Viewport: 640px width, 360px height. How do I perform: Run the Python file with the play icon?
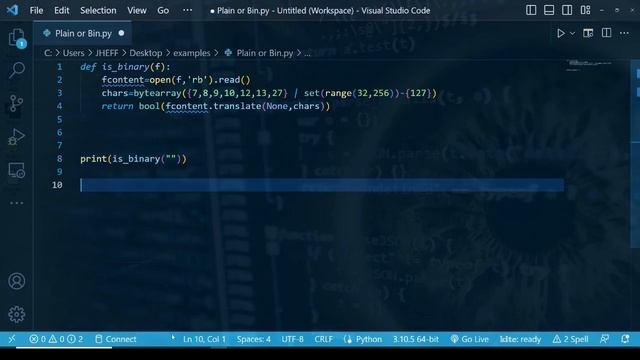[x=561, y=33]
